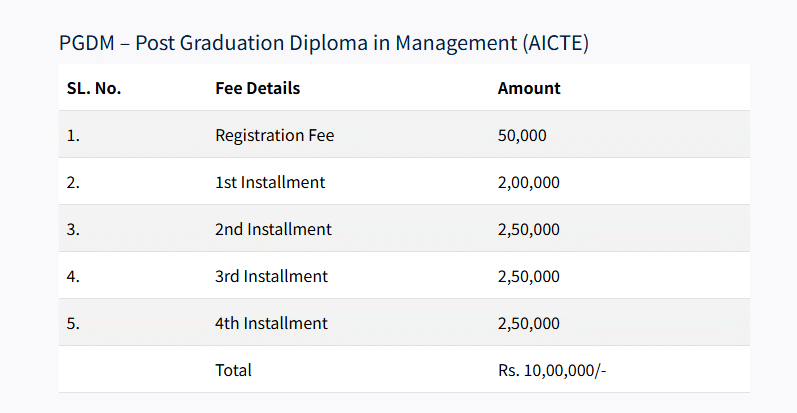Click the Amount column header

pyautogui.click(x=529, y=88)
